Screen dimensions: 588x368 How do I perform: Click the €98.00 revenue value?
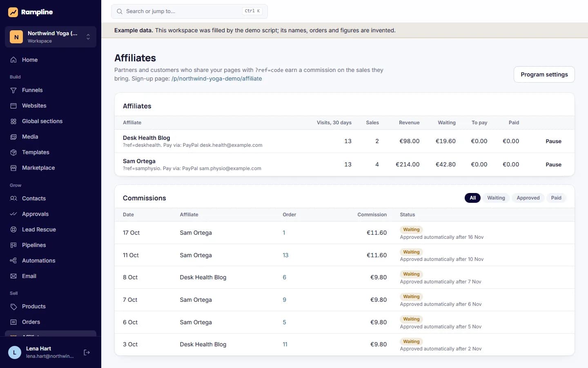pos(409,141)
